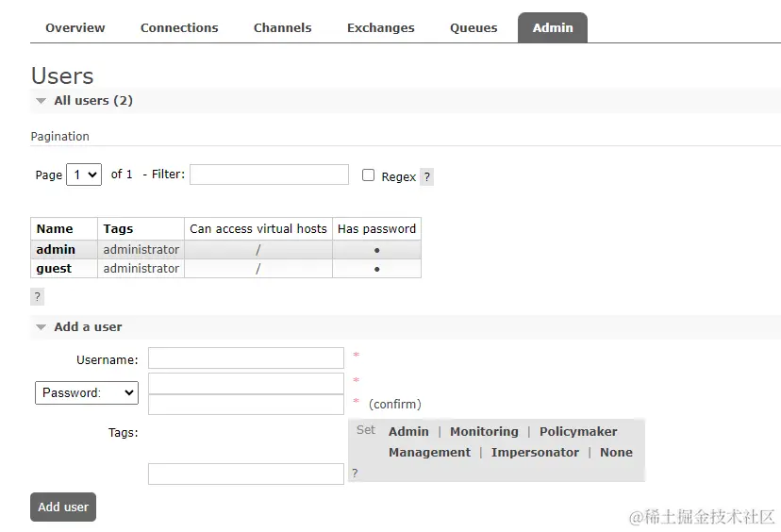Click the help icon next to Regex

426,176
